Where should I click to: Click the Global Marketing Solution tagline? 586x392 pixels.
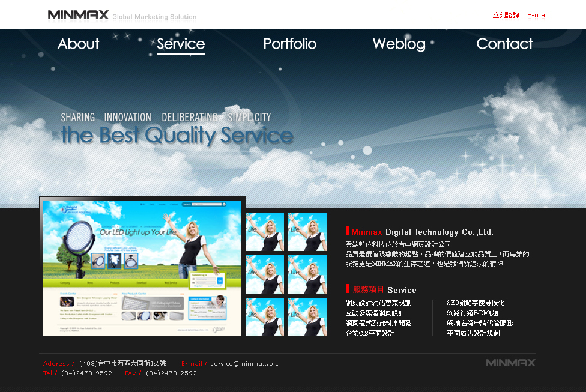pyautogui.click(x=154, y=17)
